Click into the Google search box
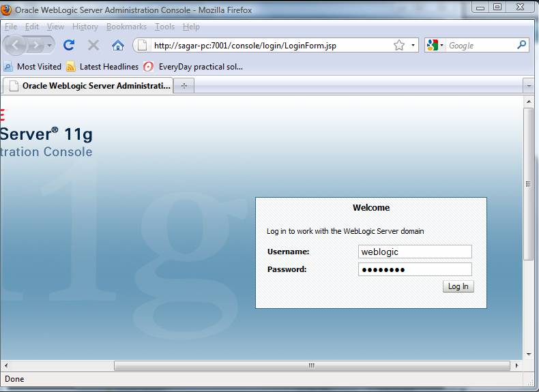This screenshot has width=539, height=392. (481, 46)
